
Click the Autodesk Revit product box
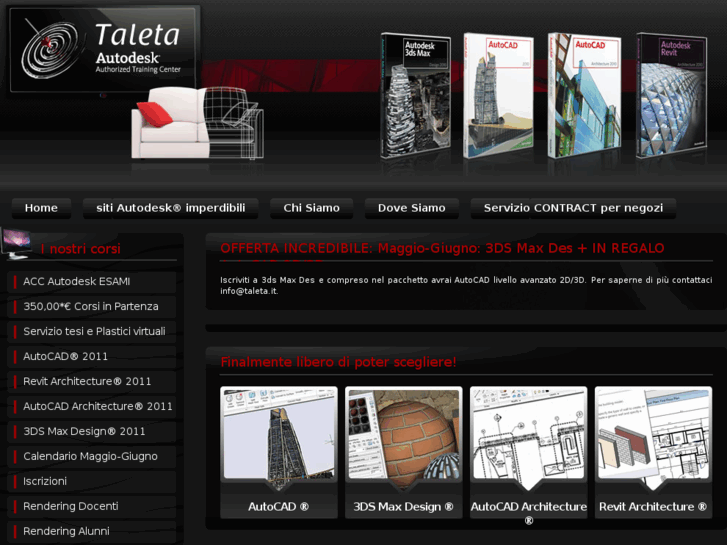[x=671, y=96]
